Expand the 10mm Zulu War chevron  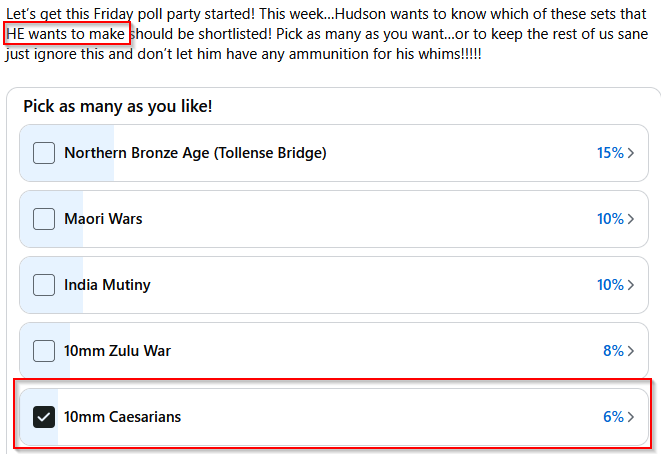(631, 351)
